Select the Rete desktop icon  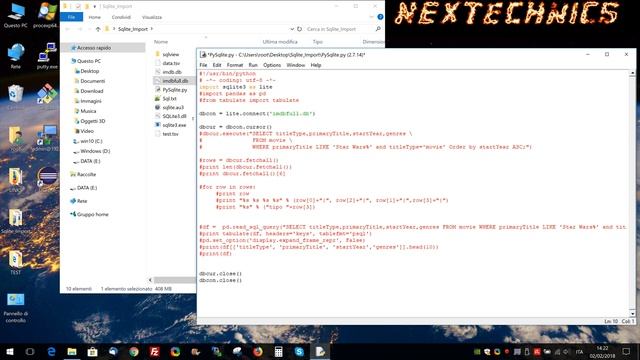point(16,56)
